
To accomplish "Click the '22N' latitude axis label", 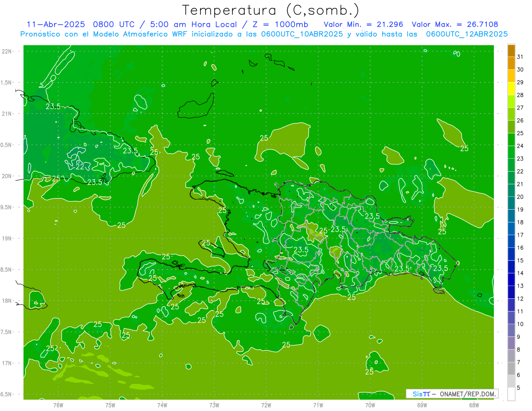I will click(x=7, y=51).
